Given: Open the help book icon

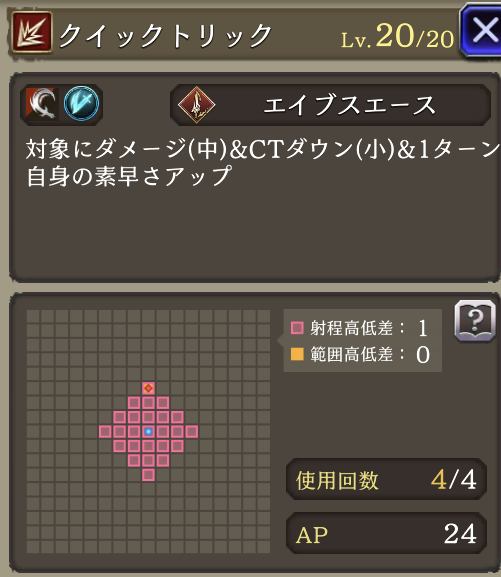Looking at the screenshot, I should click(x=475, y=321).
